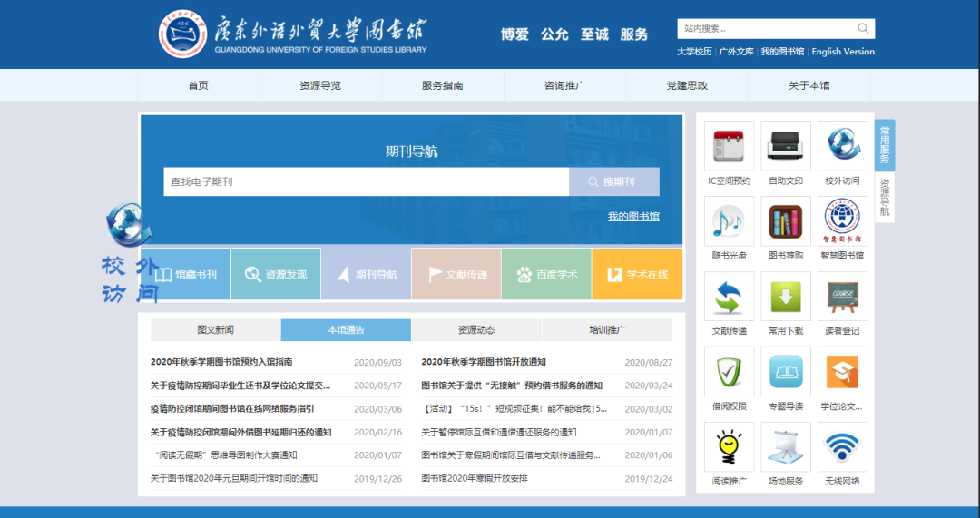Click the 搜期刊 search button
The image size is (980, 518).
(x=614, y=181)
